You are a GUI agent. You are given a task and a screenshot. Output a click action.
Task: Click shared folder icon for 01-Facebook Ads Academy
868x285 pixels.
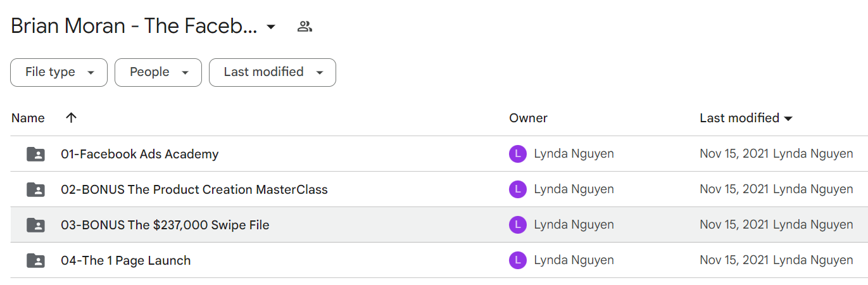(36, 154)
